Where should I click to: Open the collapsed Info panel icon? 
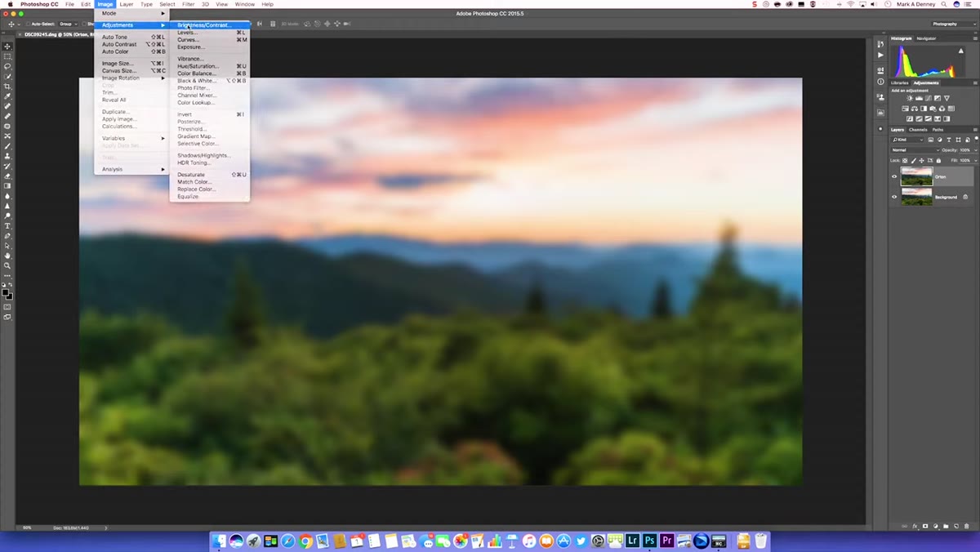pos(880,82)
